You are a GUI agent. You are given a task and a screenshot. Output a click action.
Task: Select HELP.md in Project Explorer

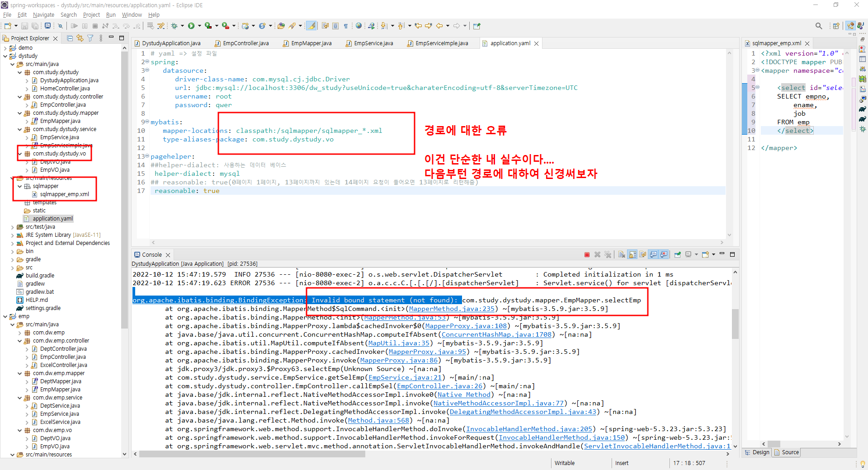tap(37, 300)
